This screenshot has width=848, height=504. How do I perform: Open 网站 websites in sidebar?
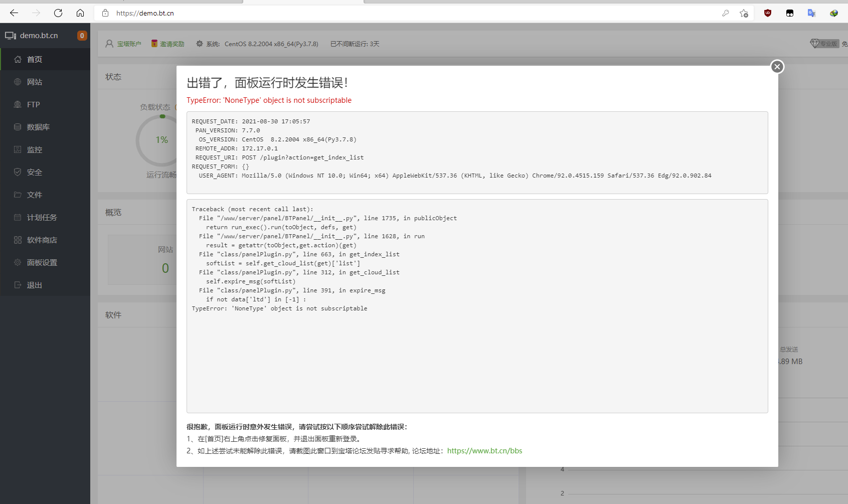tap(45, 82)
